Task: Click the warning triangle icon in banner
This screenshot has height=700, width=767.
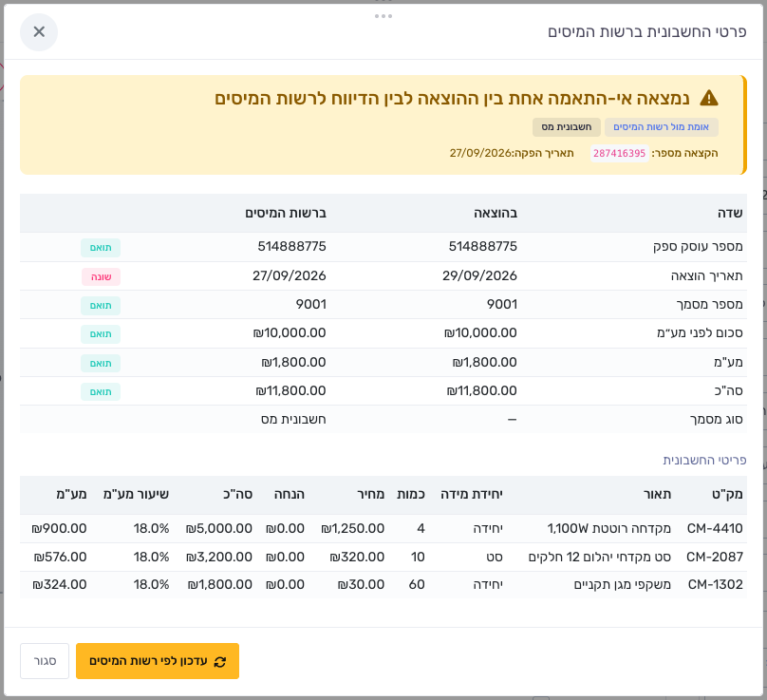Action: [x=709, y=98]
